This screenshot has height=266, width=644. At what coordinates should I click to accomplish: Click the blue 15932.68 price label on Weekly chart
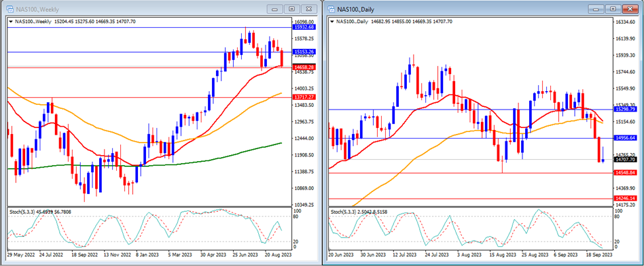point(304,27)
